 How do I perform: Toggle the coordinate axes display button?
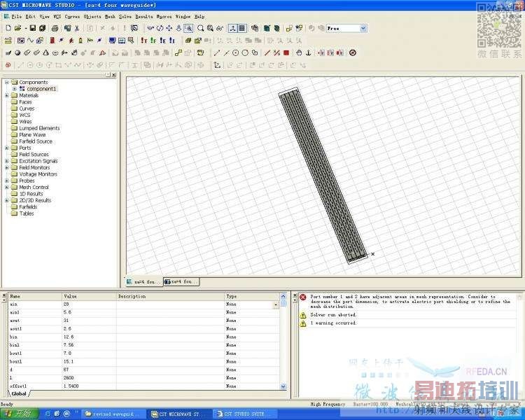pos(232,28)
